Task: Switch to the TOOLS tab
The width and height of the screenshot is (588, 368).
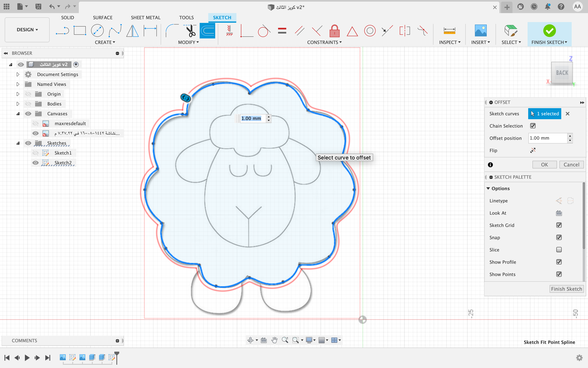Action: click(x=186, y=18)
